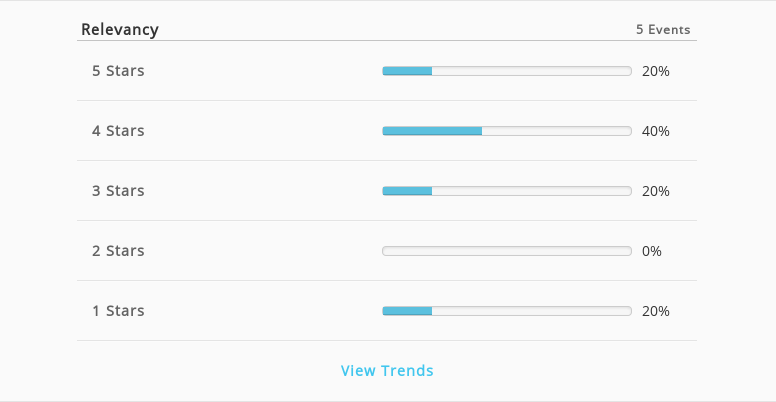Click the 20% value beside 3 Stars

click(656, 191)
